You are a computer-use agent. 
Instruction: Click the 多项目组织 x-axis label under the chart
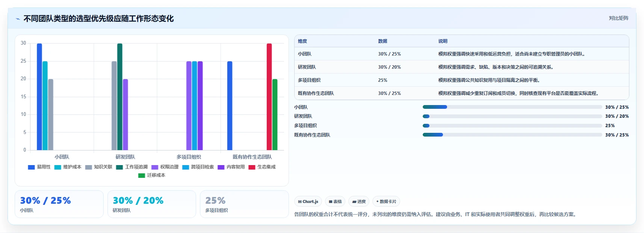[x=189, y=157]
